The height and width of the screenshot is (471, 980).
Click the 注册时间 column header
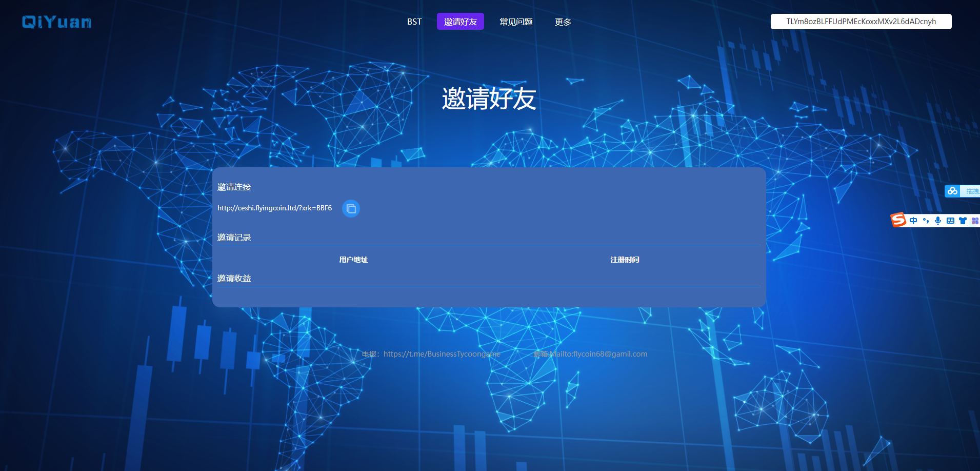click(625, 260)
